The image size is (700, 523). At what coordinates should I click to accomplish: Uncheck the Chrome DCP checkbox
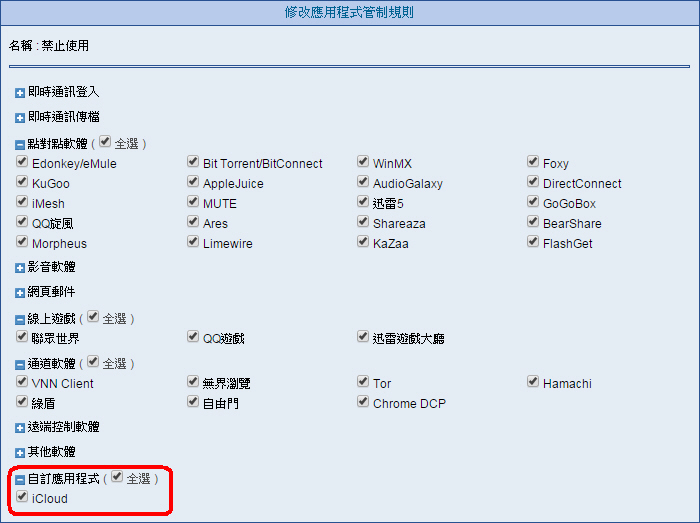click(x=363, y=401)
